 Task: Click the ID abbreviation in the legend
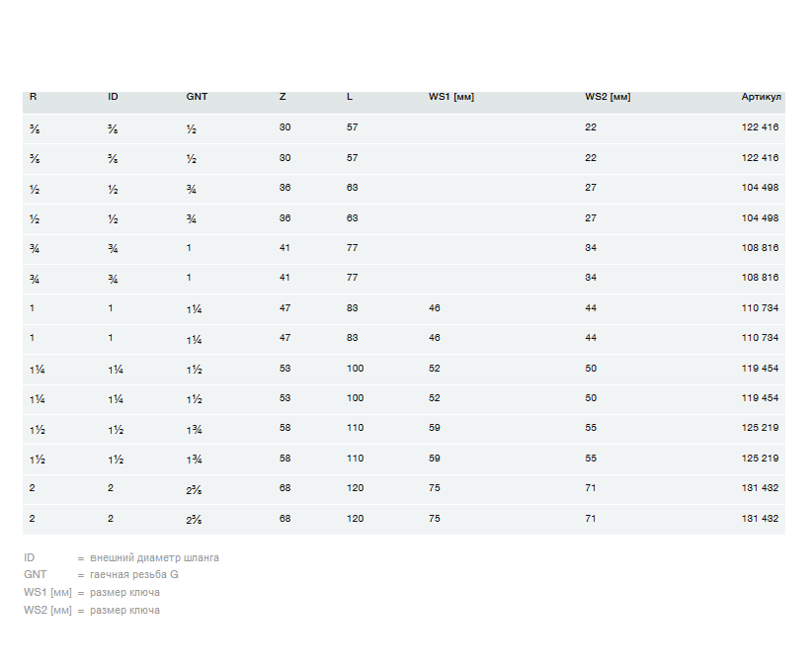30,557
